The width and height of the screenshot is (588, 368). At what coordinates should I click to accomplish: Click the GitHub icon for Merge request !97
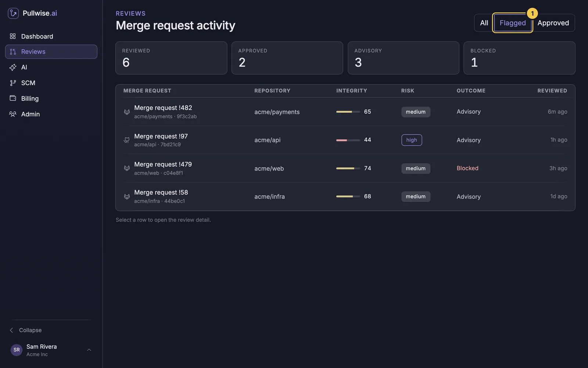click(x=127, y=140)
